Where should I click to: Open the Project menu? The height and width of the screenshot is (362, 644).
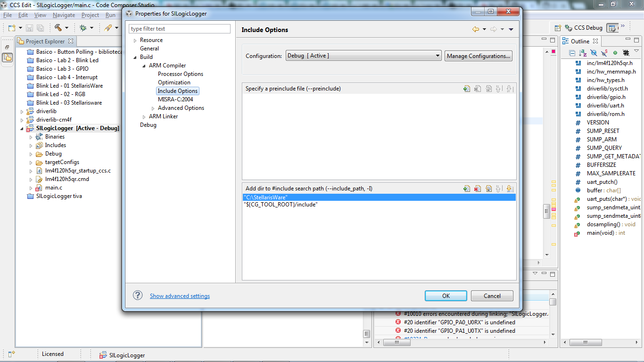tap(90, 15)
